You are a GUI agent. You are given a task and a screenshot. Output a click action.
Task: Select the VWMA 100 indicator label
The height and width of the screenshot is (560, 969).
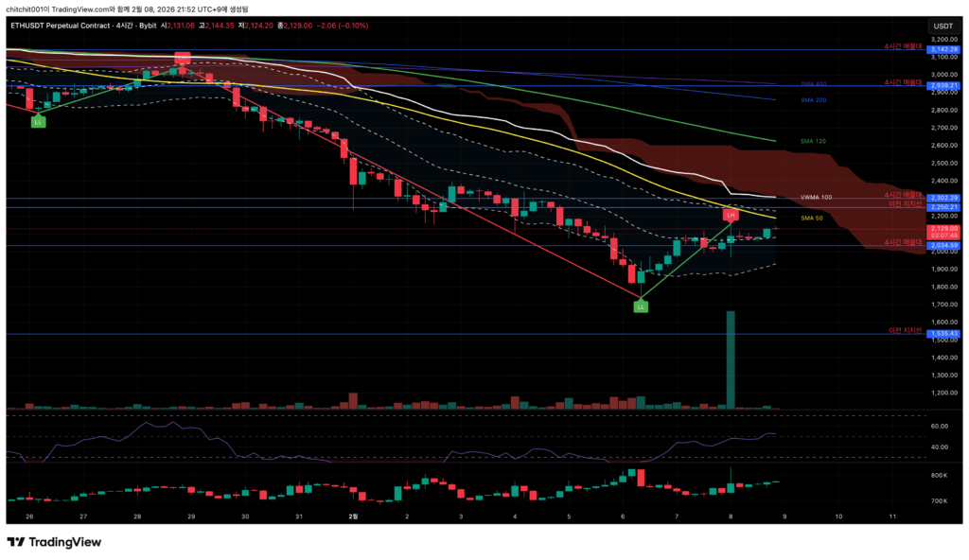pyautogui.click(x=817, y=197)
